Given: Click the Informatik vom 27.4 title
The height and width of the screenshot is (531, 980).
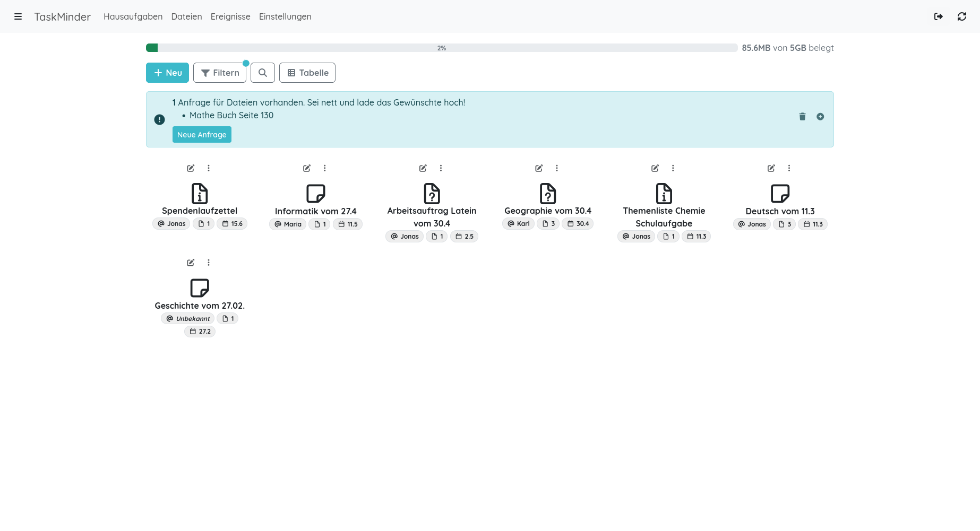Looking at the screenshot, I should 316,211.
